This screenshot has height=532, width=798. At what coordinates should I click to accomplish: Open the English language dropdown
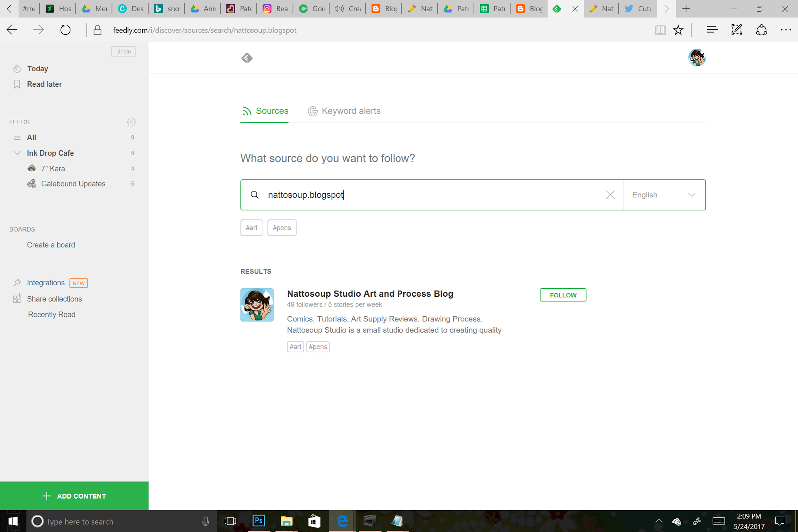(x=664, y=195)
